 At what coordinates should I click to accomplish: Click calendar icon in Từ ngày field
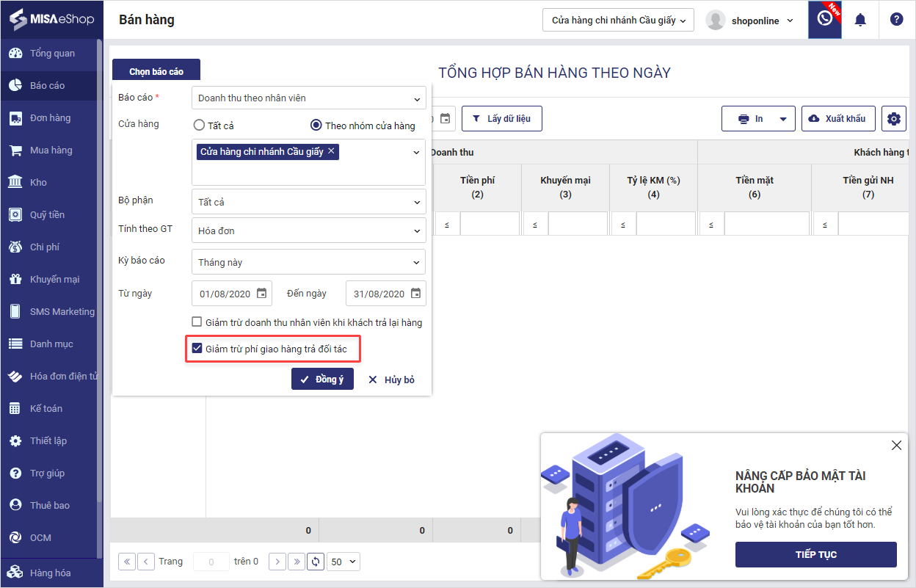point(262,294)
